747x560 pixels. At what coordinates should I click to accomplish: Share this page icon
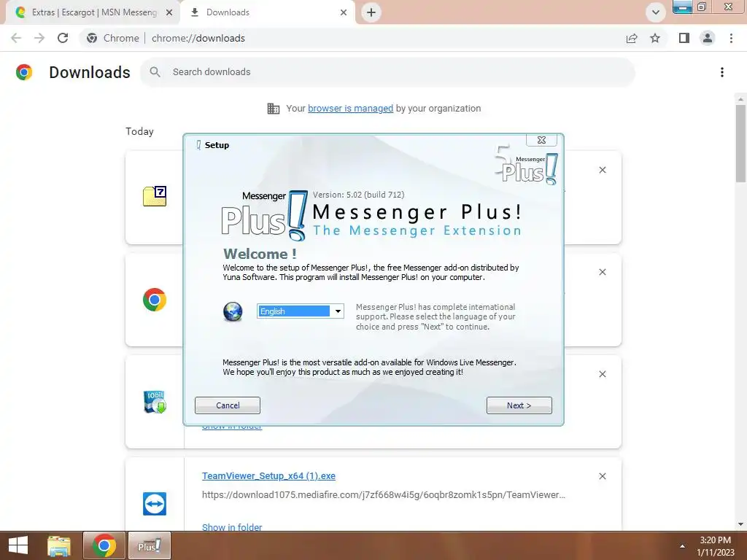(632, 38)
